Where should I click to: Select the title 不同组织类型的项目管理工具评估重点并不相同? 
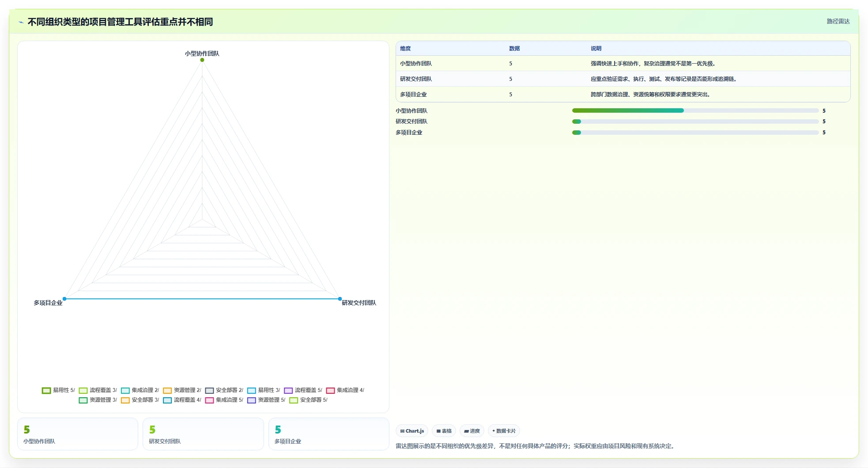[x=120, y=22]
